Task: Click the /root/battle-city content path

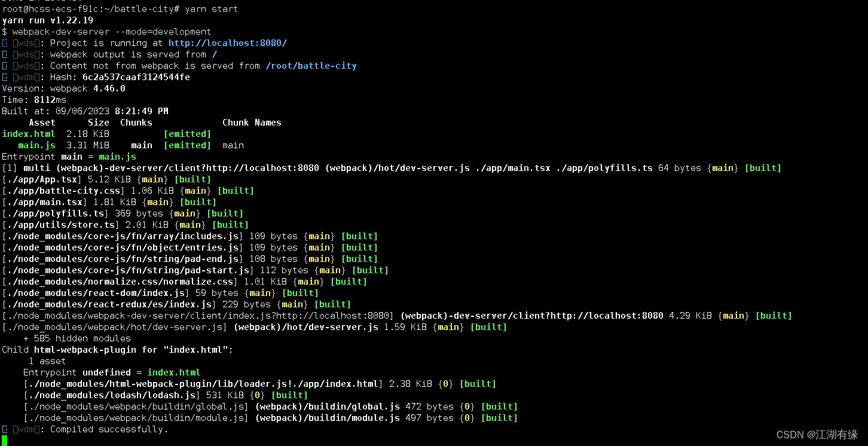Action: click(x=311, y=66)
